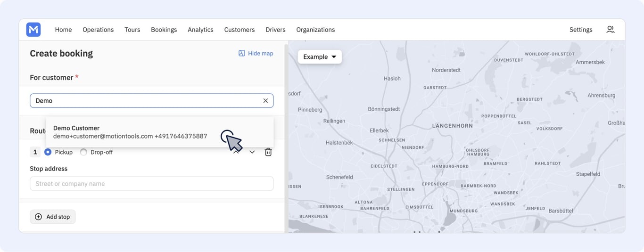Open the Analytics menu item
The image size is (644, 252).
[200, 30]
